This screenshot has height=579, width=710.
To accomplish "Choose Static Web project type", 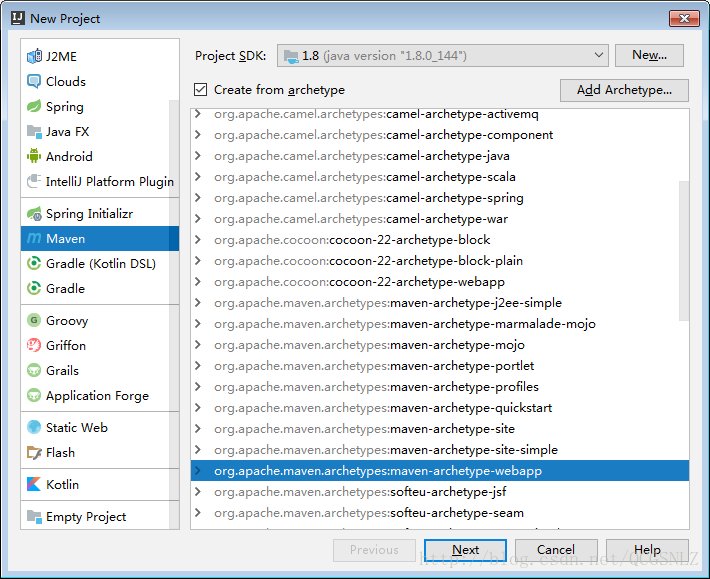I will [x=77, y=427].
